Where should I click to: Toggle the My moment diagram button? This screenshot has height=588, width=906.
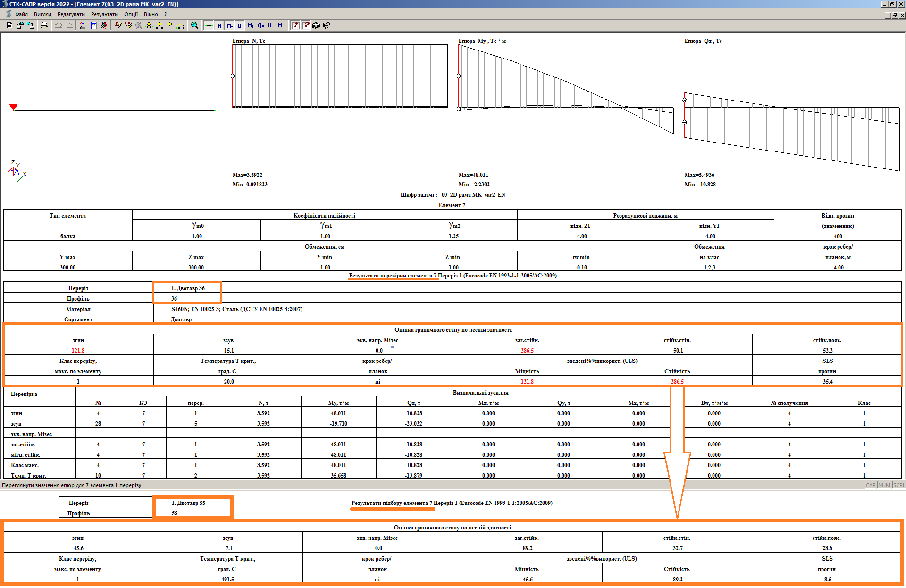pyautogui.click(x=230, y=25)
